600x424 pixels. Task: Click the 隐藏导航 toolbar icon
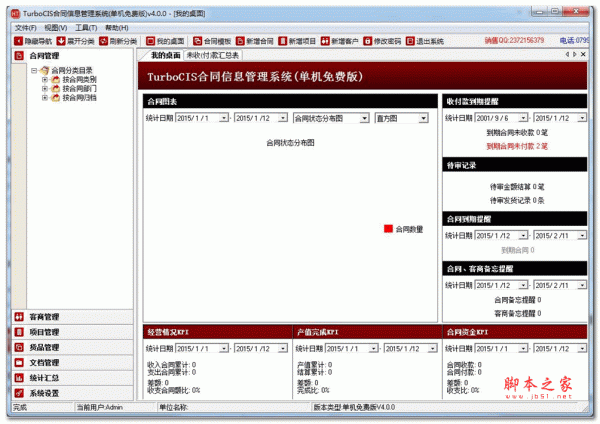[x=18, y=41]
